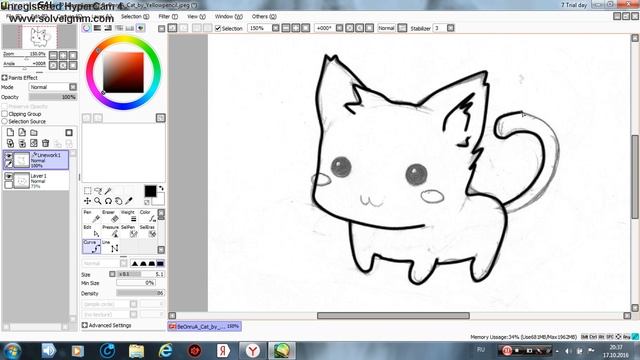This screenshot has height=360, width=640.
Task: Enable the Clipping Group checkbox
Action: 5,114
